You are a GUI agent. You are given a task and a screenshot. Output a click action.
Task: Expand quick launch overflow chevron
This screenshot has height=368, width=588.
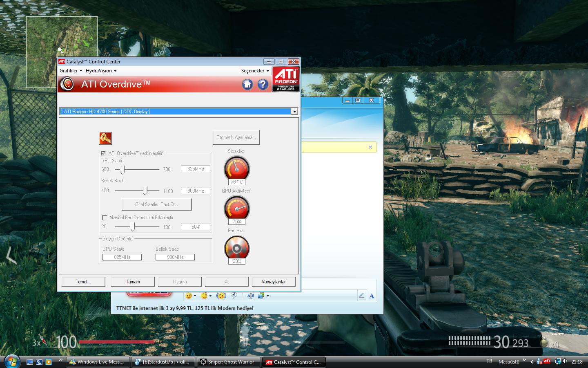[60, 360]
